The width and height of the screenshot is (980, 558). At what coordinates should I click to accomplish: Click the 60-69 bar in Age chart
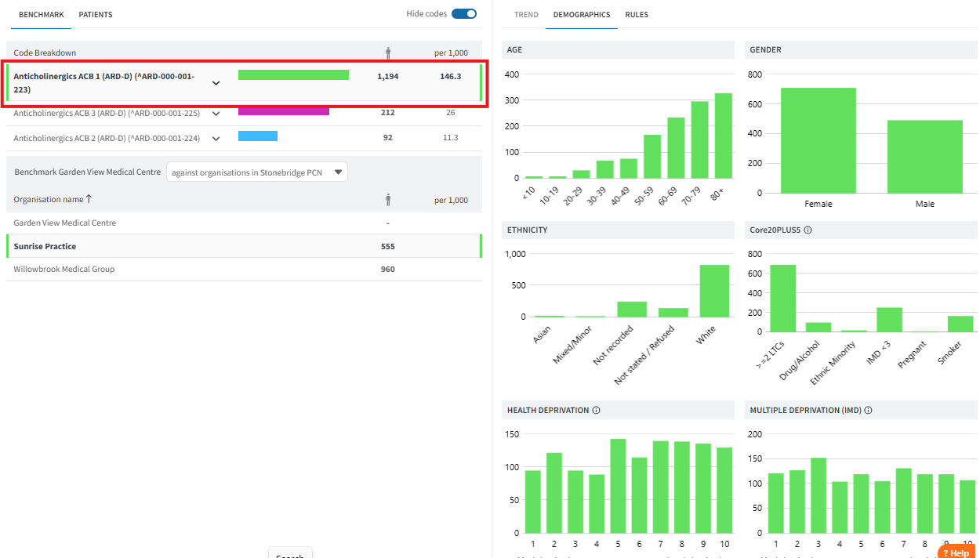(x=676, y=148)
